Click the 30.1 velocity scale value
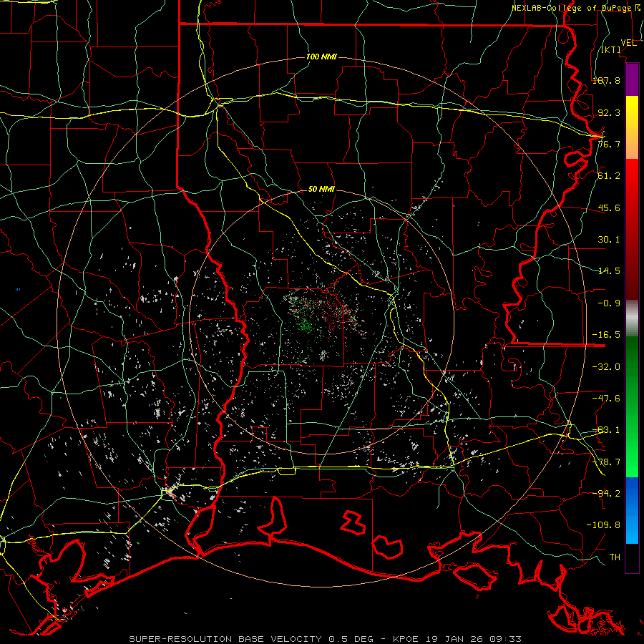Viewport: 644px width, 644px height. [609, 240]
